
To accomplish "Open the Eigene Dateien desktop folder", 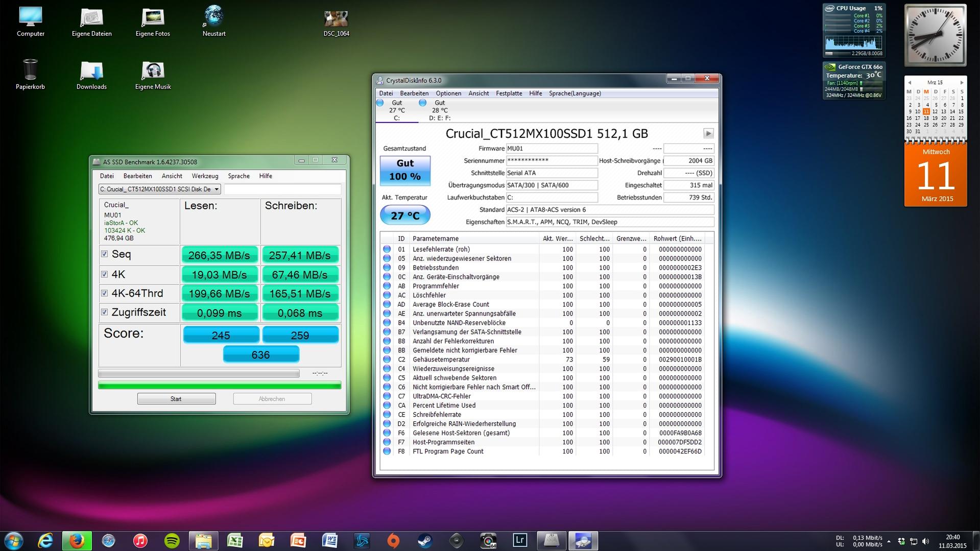I will coord(92,22).
